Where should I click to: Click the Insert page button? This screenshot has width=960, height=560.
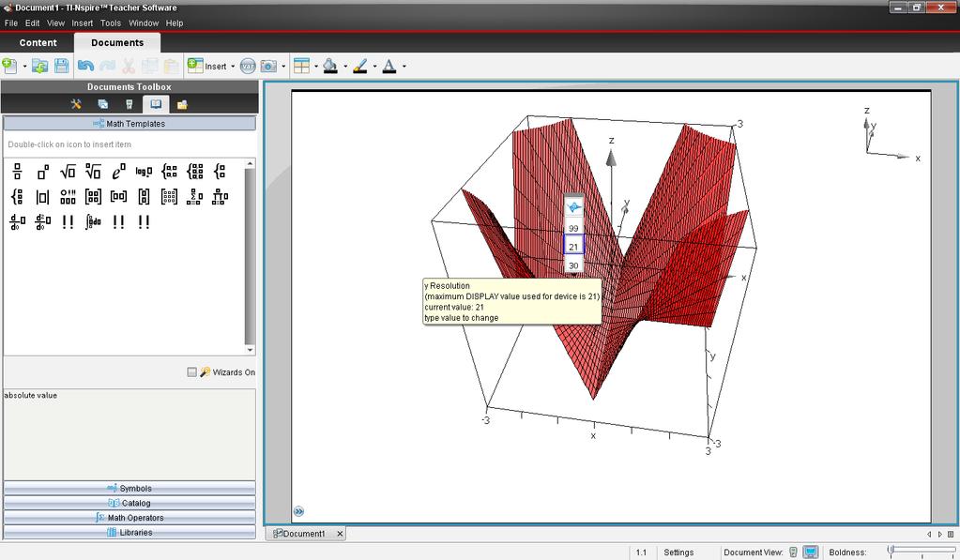pos(207,66)
